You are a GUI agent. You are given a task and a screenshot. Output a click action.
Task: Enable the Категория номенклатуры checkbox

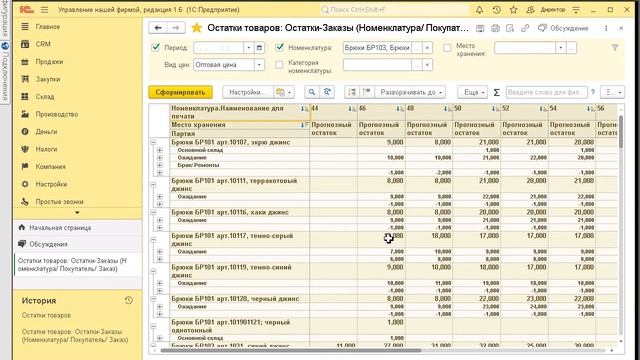(x=279, y=65)
